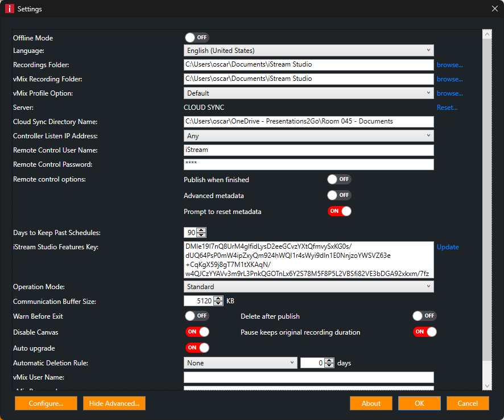
Task: Increase automatic deletion days value
Action: 329,360
